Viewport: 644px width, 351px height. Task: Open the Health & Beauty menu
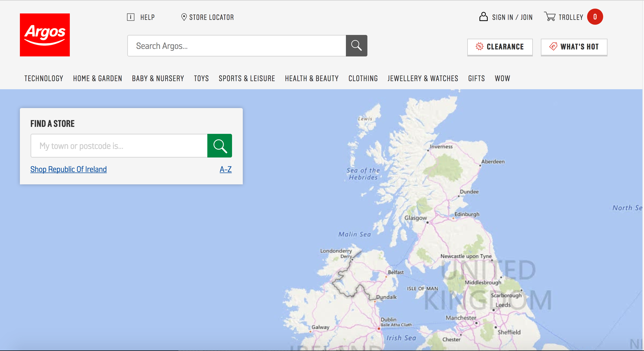click(x=312, y=78)
